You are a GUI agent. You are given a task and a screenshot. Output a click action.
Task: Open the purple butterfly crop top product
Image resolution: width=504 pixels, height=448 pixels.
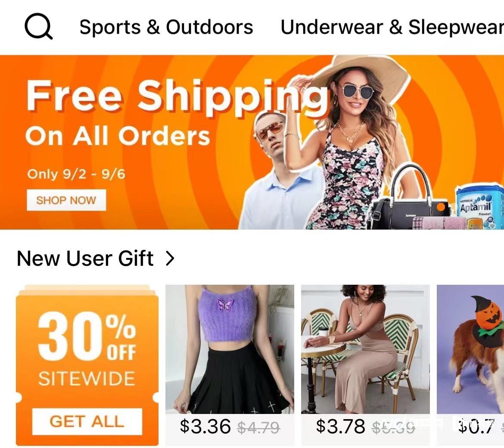point(230,349)
